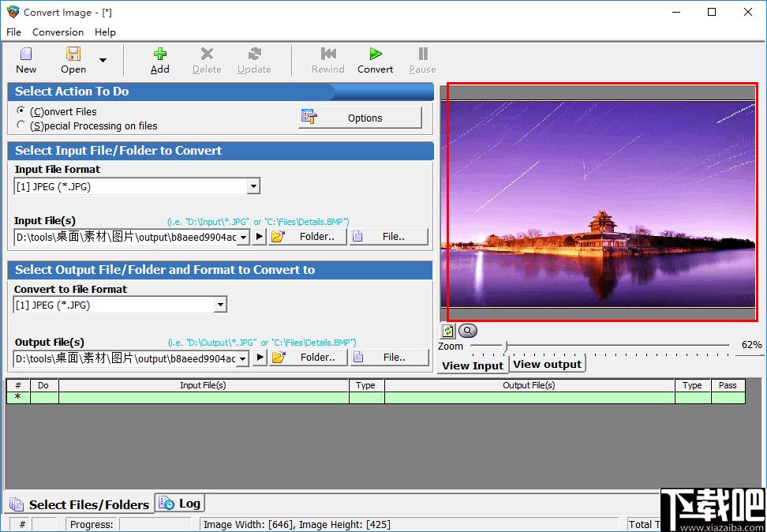This screenshot has width=767, height=532.
Task: Click the Pause toolbar icon
Action: [423, 54]
